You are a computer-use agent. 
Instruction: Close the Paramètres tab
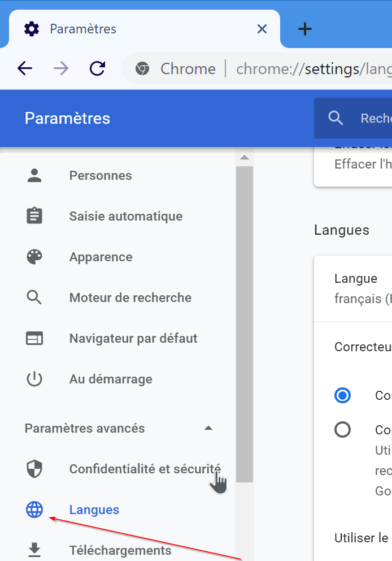coord(262,29)
